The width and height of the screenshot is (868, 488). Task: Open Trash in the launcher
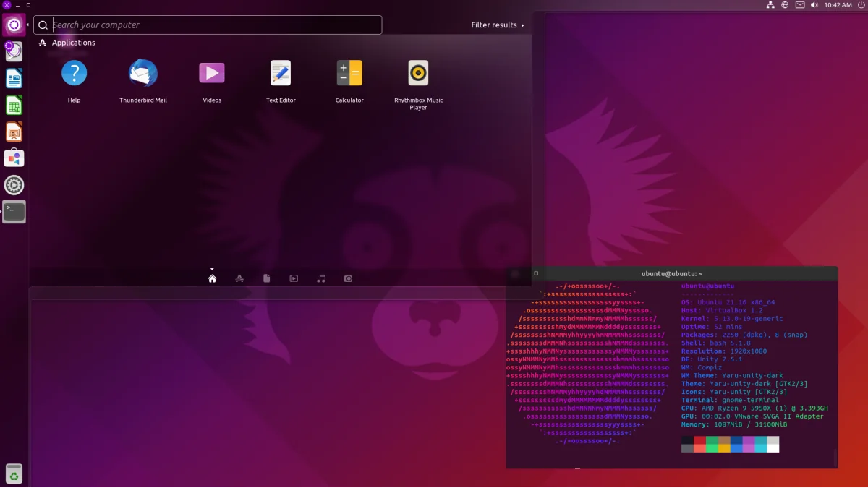[14, 474]
